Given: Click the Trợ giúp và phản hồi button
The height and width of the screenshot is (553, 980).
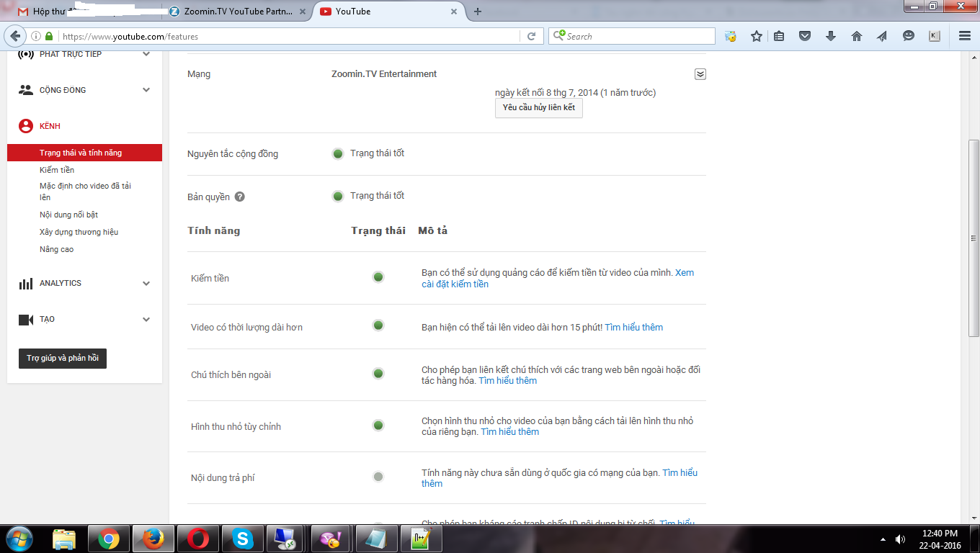Looking at the screenshot, I should pos(63,359).
